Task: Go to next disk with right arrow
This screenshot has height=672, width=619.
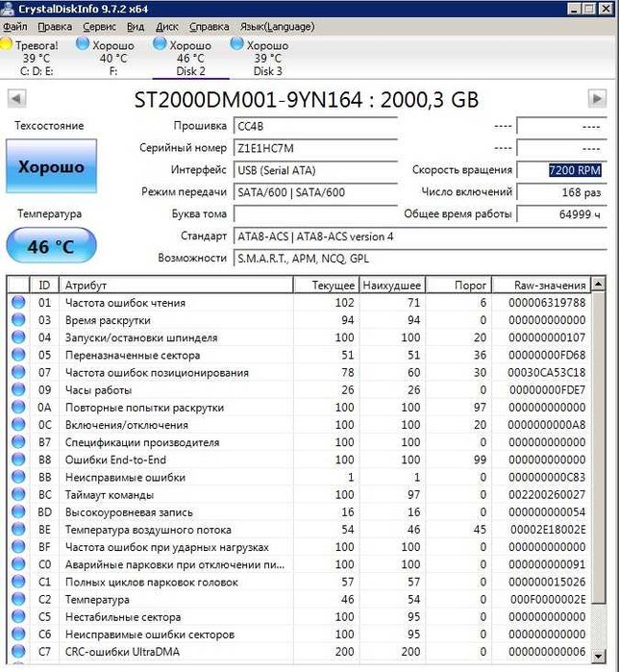Action: pos(597,99)
